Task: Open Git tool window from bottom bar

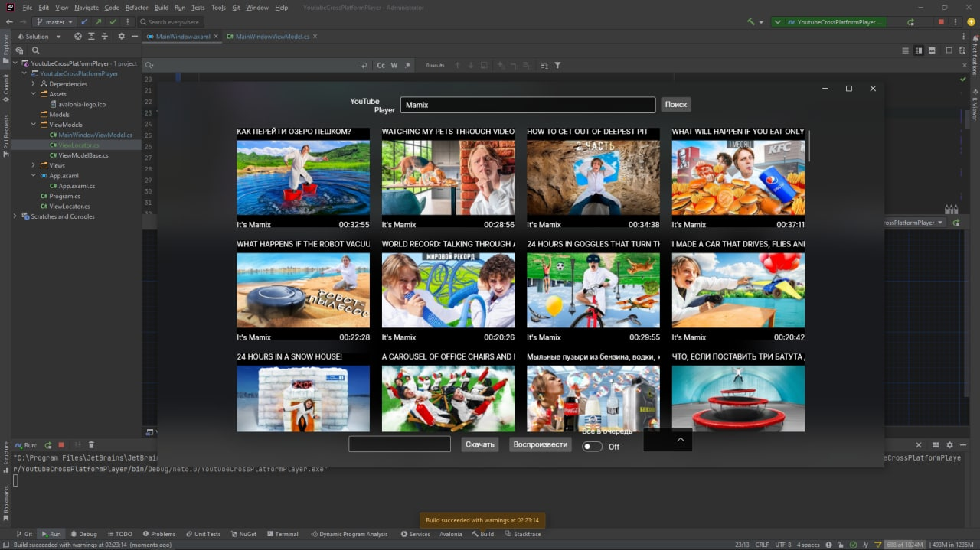Action: pos(24,534)
